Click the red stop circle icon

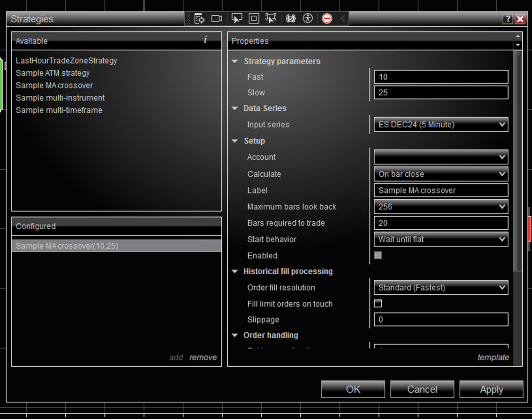point(327,19)
